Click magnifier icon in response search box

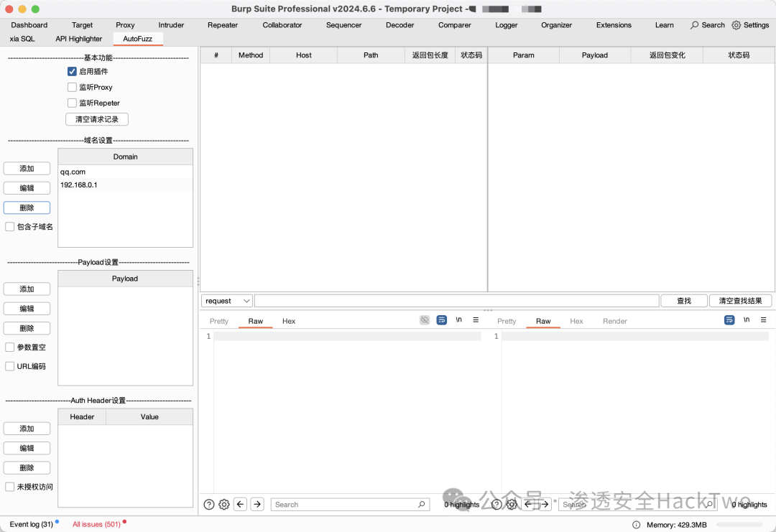709,504
